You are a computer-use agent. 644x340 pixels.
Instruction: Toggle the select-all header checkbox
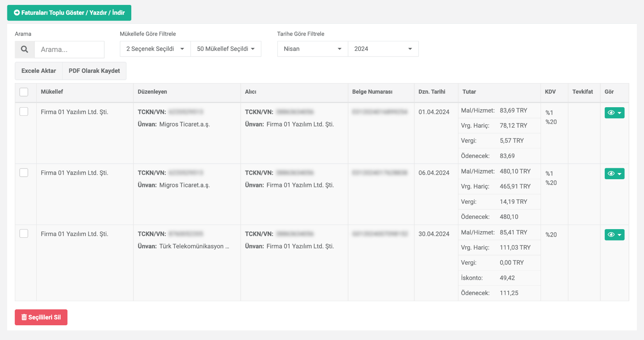(x=24, y=92)
